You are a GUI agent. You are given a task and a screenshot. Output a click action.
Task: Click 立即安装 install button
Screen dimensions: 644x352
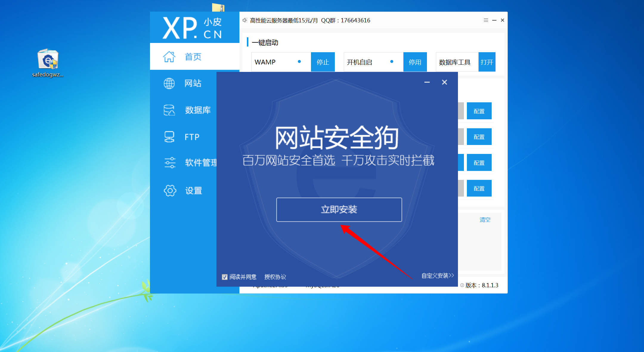click(339, 209)
